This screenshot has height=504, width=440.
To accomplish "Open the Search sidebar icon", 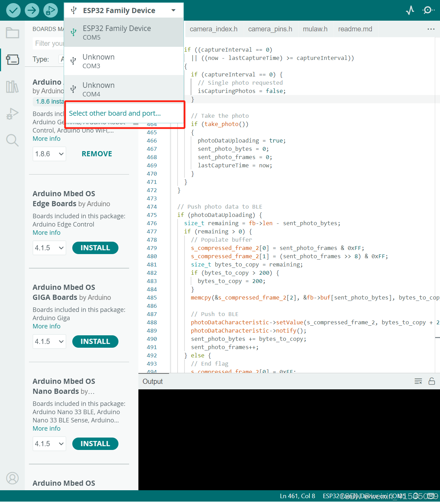I will [x=12, y=140].
